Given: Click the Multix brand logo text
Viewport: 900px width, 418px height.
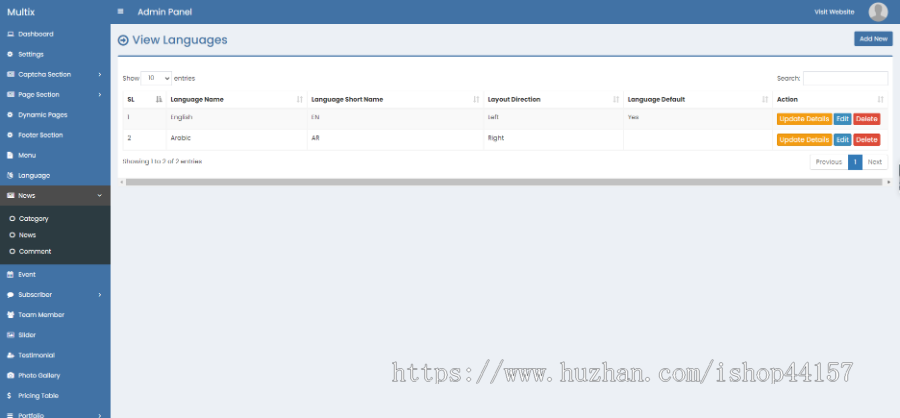Looking at the screenshot, I should point(21,11).
